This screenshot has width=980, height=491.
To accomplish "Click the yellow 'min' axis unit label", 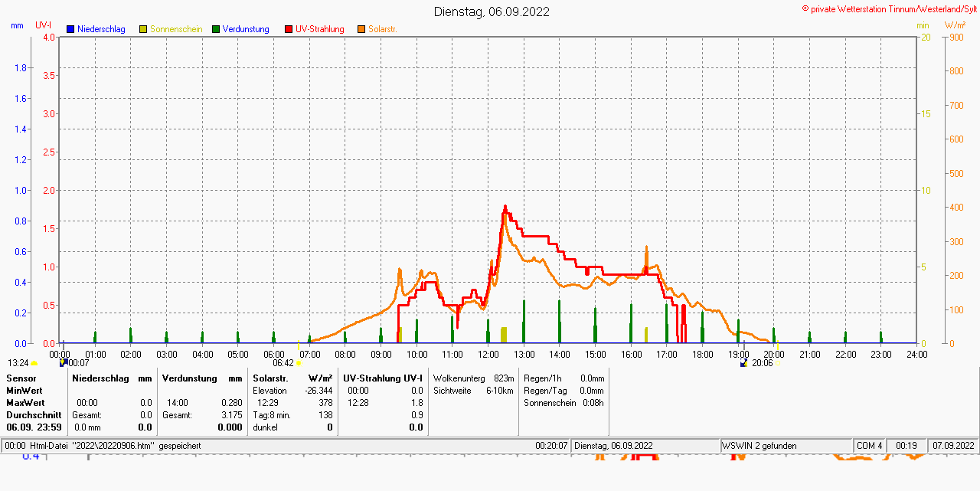I will pyautogui.click(x=923, y=25).
